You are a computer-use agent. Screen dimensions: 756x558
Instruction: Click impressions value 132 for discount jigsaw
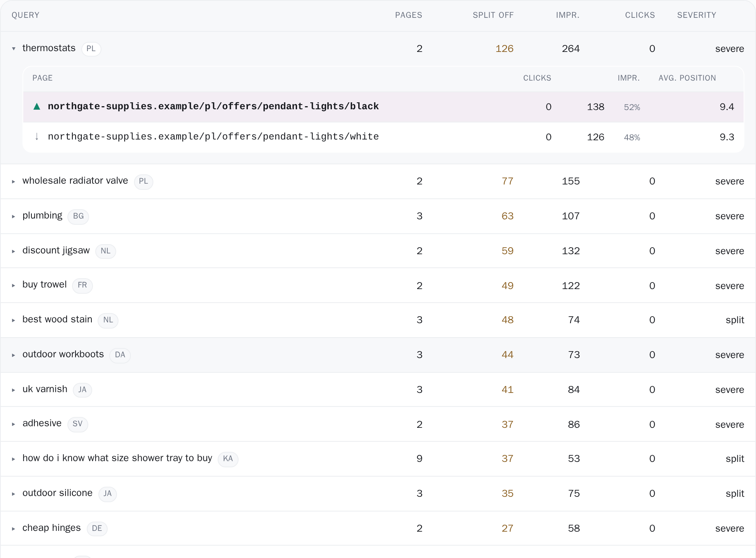click(x=571, y=251)
